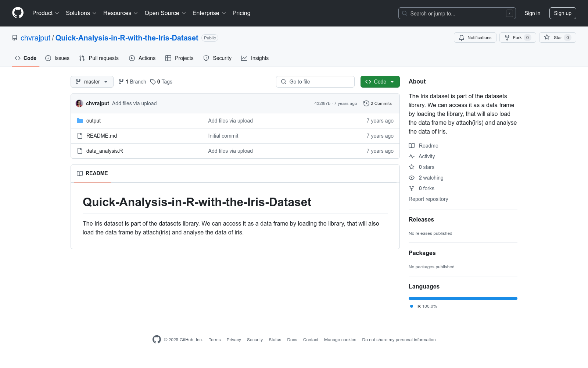The width and height of the screenshot is (588, 368).
Task: Click the book icon beside Readme link
Action: click(x=412, y=146)
